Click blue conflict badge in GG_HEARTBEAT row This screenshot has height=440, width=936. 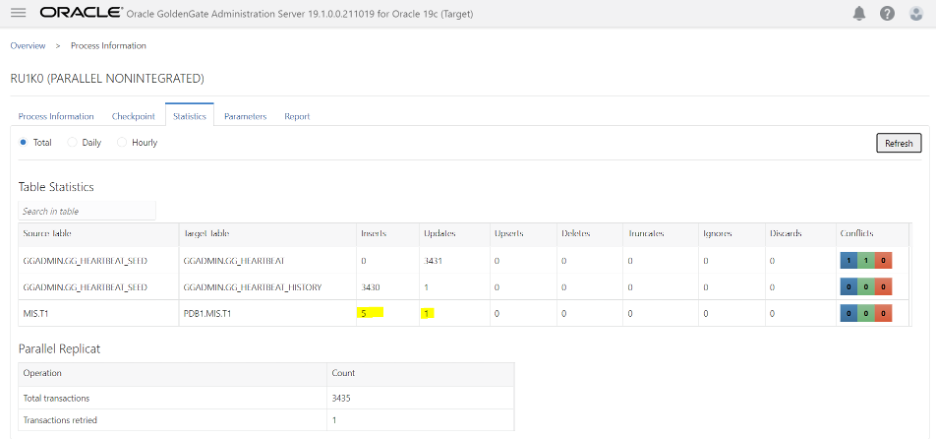[x=848, y=261]
